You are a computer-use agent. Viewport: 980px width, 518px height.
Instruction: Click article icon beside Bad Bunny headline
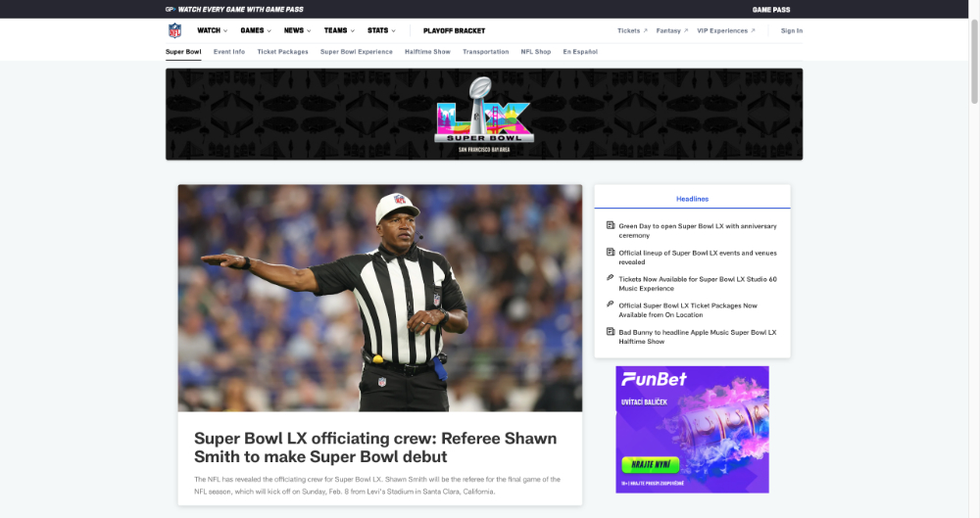click(x=610, y=332)
